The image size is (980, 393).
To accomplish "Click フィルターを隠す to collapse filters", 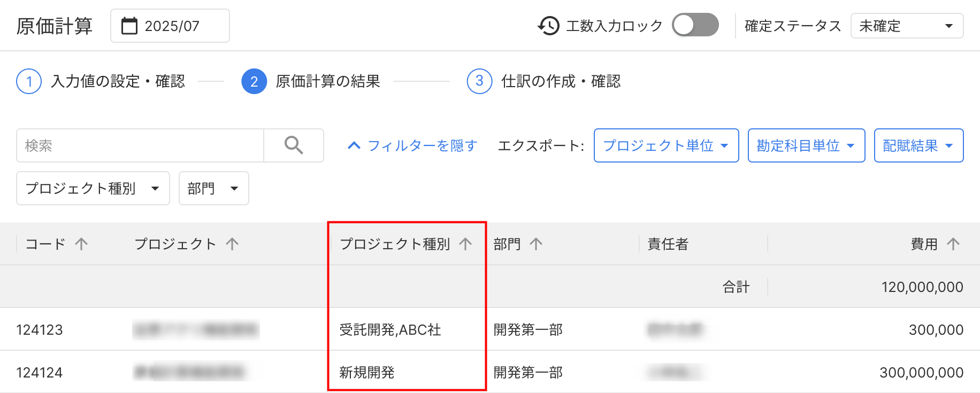I will coord(412,145).
